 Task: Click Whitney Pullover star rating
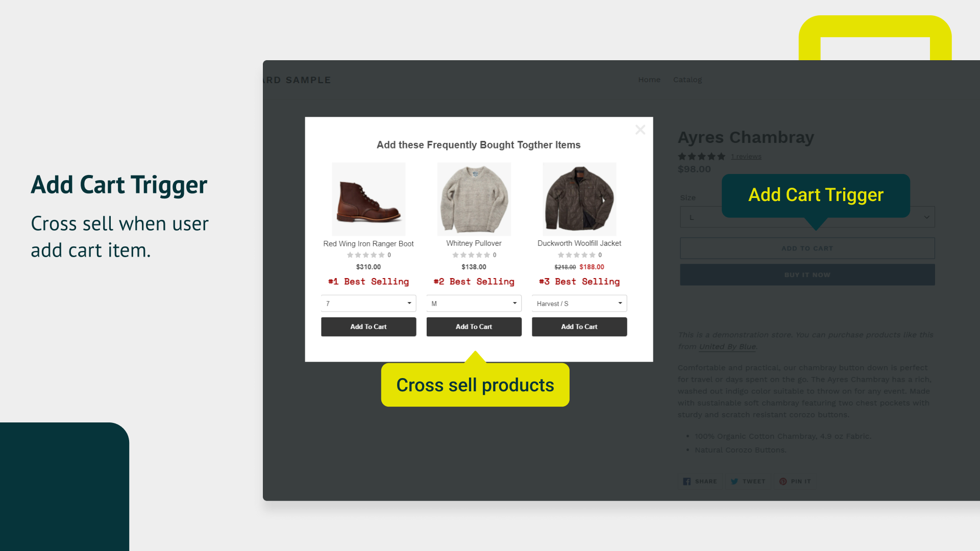click(x=471, y=255)
